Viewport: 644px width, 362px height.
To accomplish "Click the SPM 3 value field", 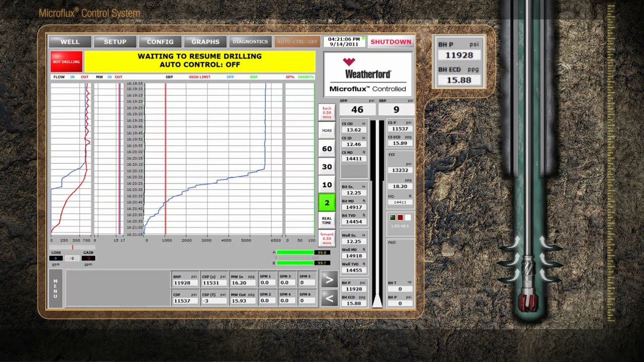I will coord(287,283).
